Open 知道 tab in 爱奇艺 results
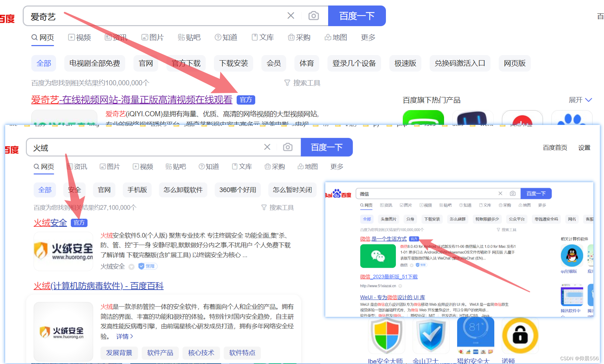Screen dimensions: 604x364 pyautogui.click(x=226, y=37)
